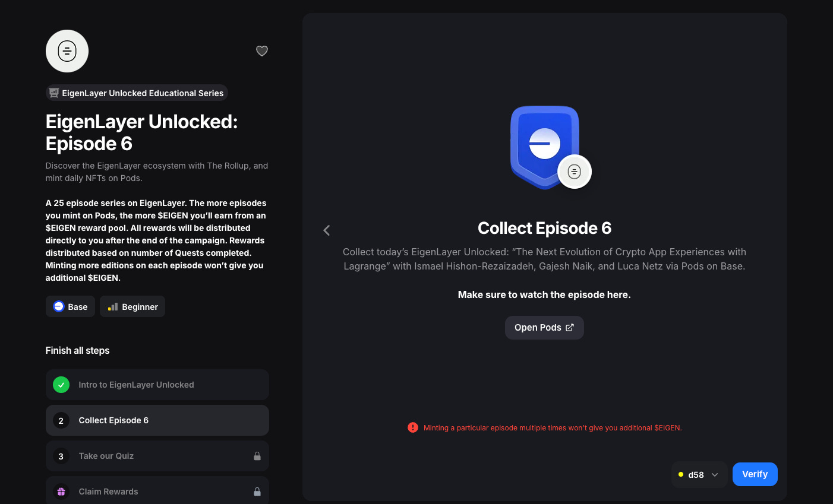The width and height of the screenshot is (833, 504).
Task: Click the 'EigenLayer Unlocked: Episode 6' title
Action: click(x=141, y=132)
